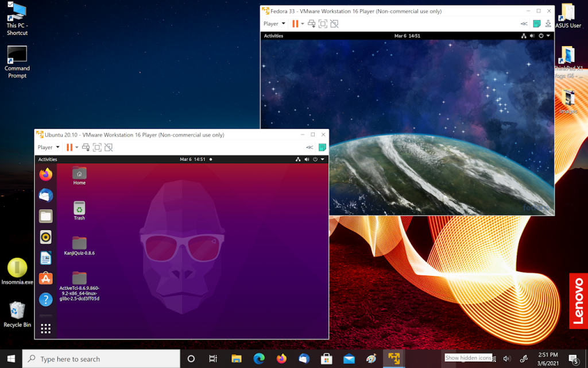
Task: Switch to VMware Player taskbar button
Action: click(394, 359)
